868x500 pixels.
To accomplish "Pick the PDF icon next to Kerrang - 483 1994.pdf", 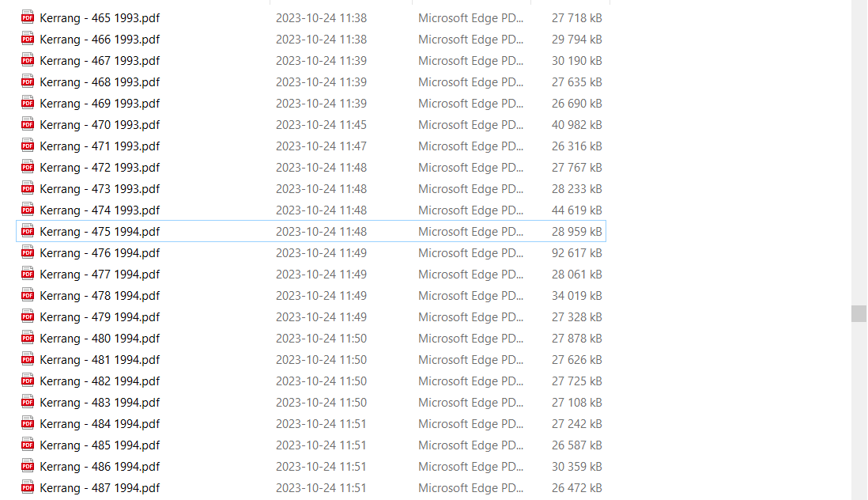I will (x=27, y=402).
